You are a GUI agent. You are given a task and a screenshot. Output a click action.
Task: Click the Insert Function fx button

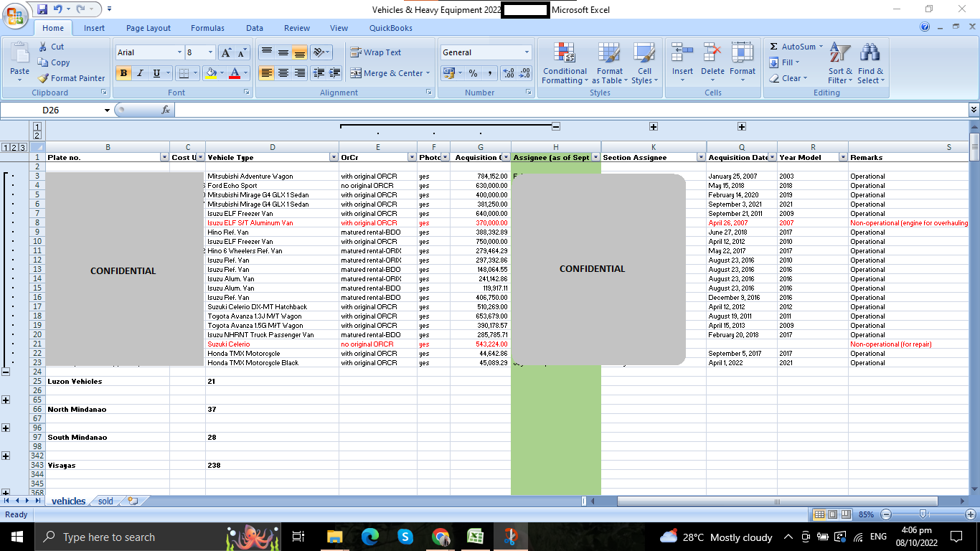pos(166,110)
